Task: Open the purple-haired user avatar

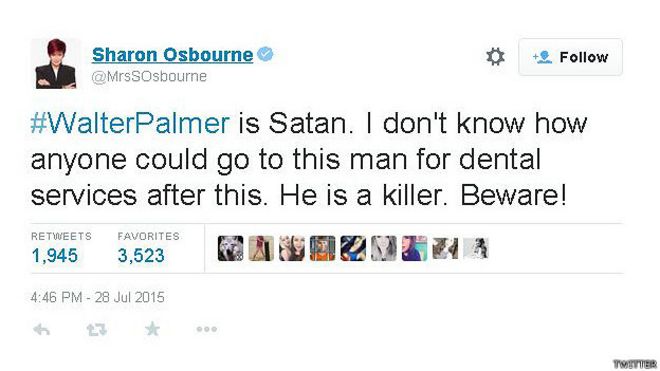Action: pos(414,248)
